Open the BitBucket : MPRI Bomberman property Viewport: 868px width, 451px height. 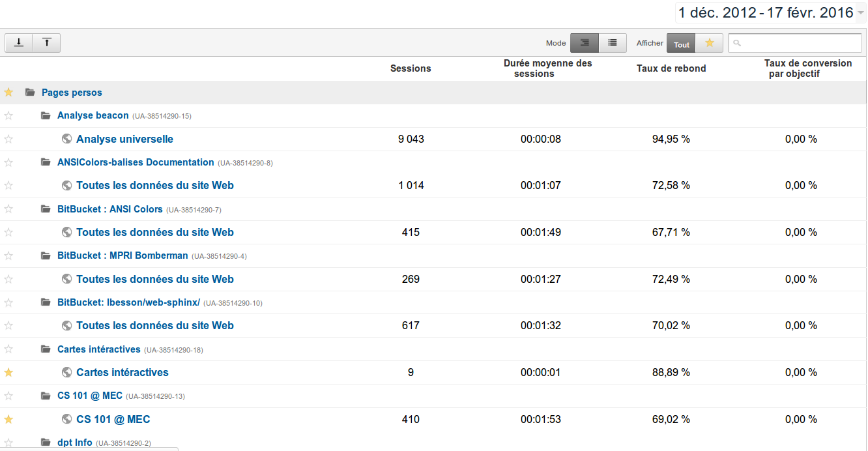[x=123, y=255]
